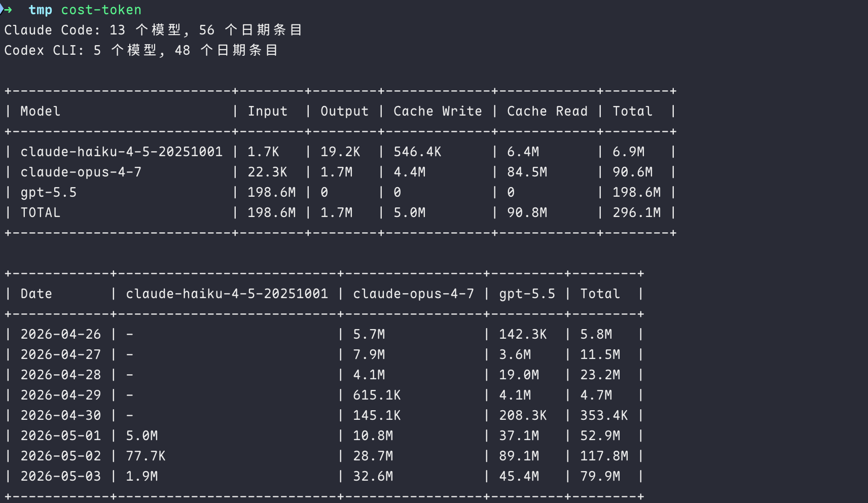Click the '353.4K' daily total
Screen dimensions: 868x503
604,415
